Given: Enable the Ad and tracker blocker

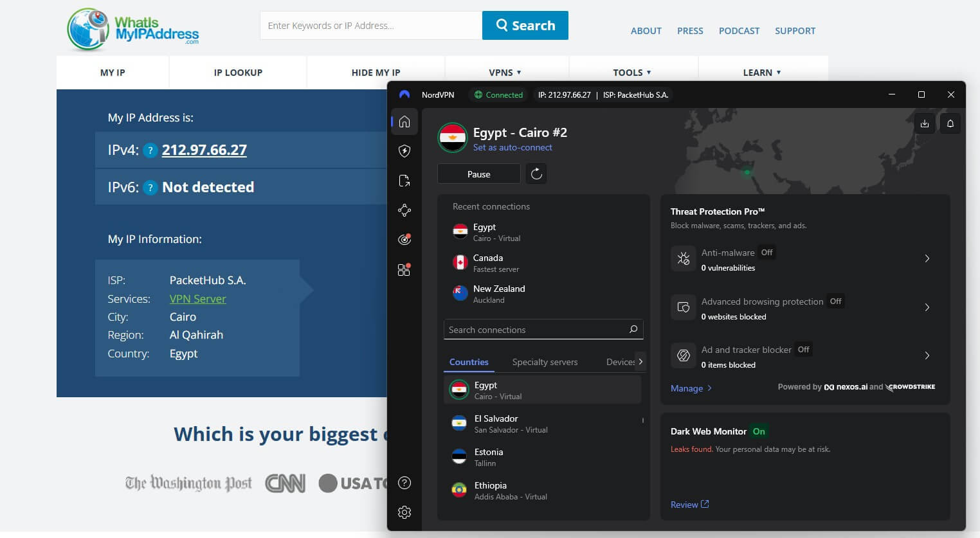Looking at the screenshot, I should (x=803, y=349).
